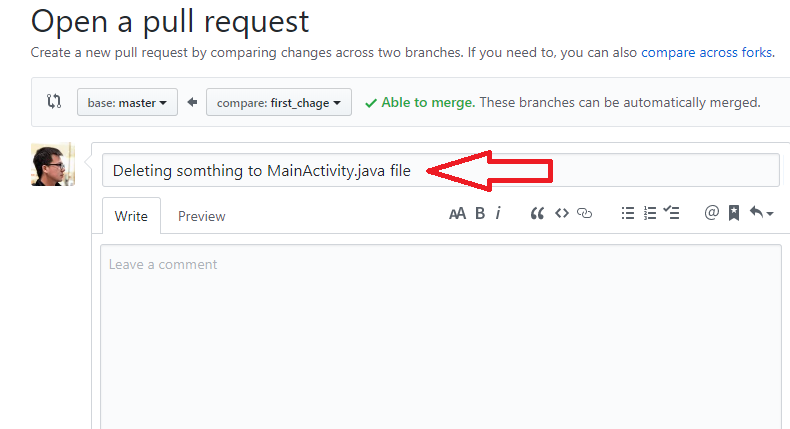The image size is (790, 429).
Task: Click the user avatar thumbnail
Action: pos(53,164)
